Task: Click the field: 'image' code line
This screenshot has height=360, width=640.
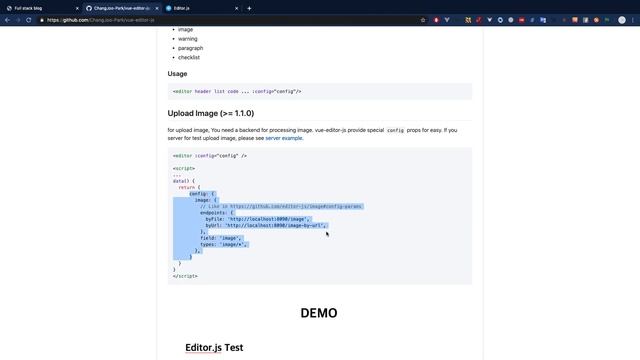Action: click(221, 238)
